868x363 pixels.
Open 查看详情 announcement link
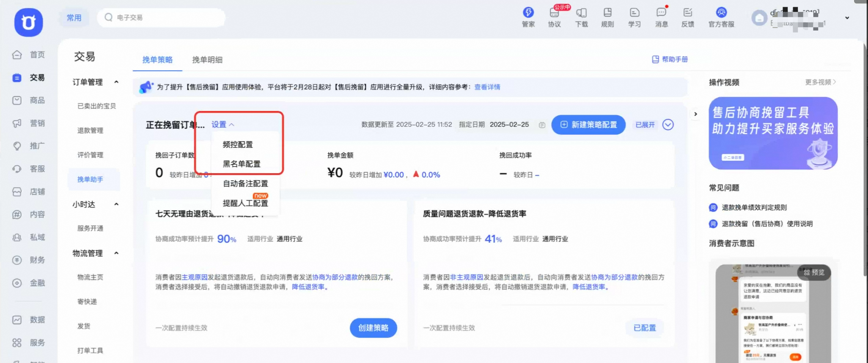coord(487,87)
